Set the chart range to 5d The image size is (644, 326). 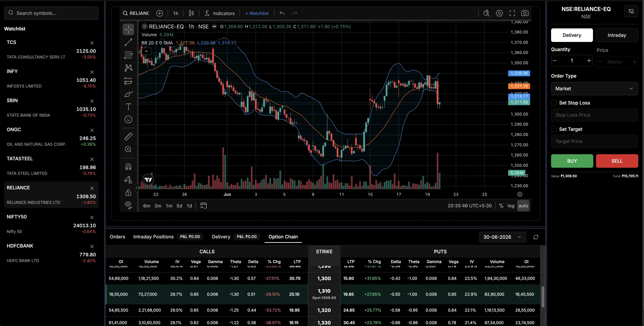[x=179, y=206]
